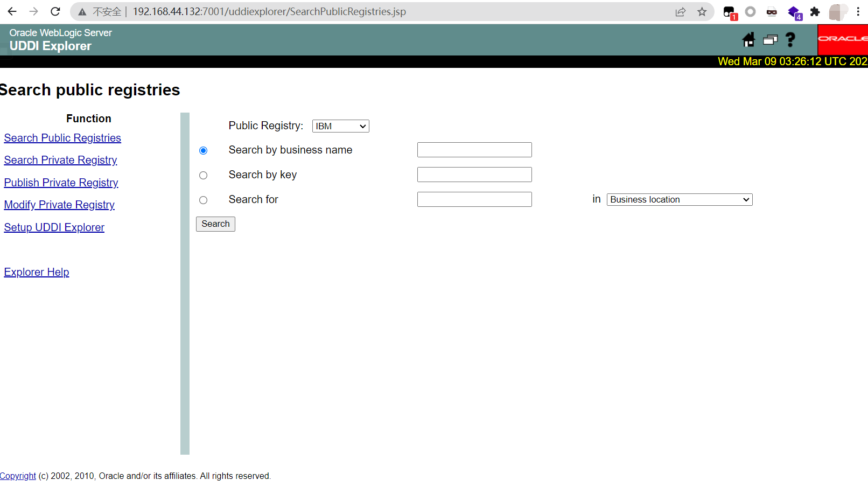Image resolution: width=868 pixels, height=487 pixels.
Task: Select the Search by business name radio
Action: pos(203,150)
